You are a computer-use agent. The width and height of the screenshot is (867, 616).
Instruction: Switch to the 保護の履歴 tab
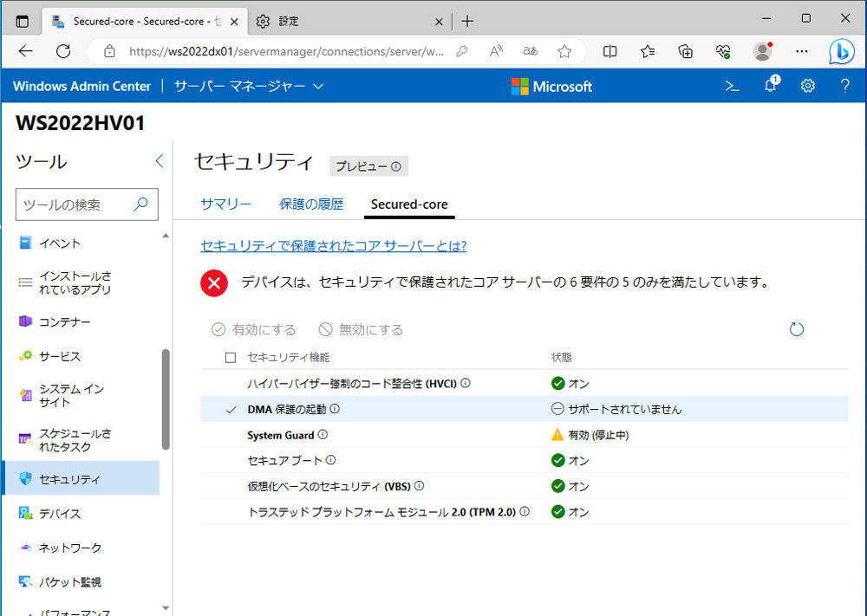point(311,204)
